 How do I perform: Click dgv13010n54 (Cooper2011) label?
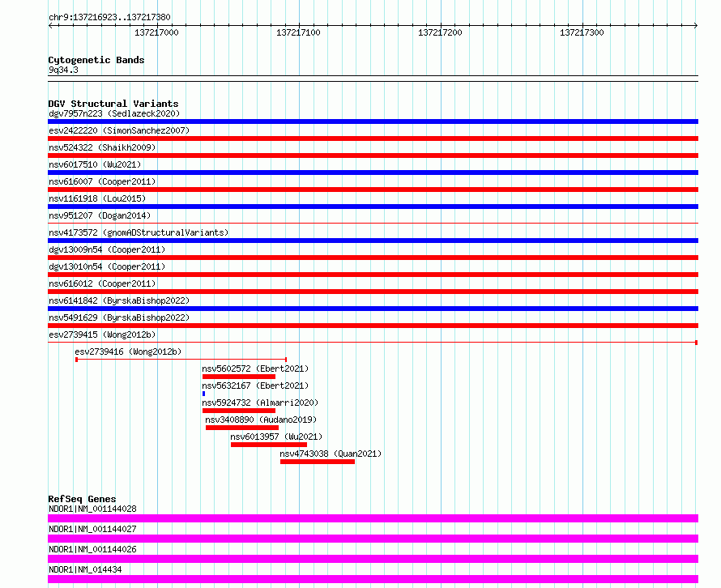point(107,266)
